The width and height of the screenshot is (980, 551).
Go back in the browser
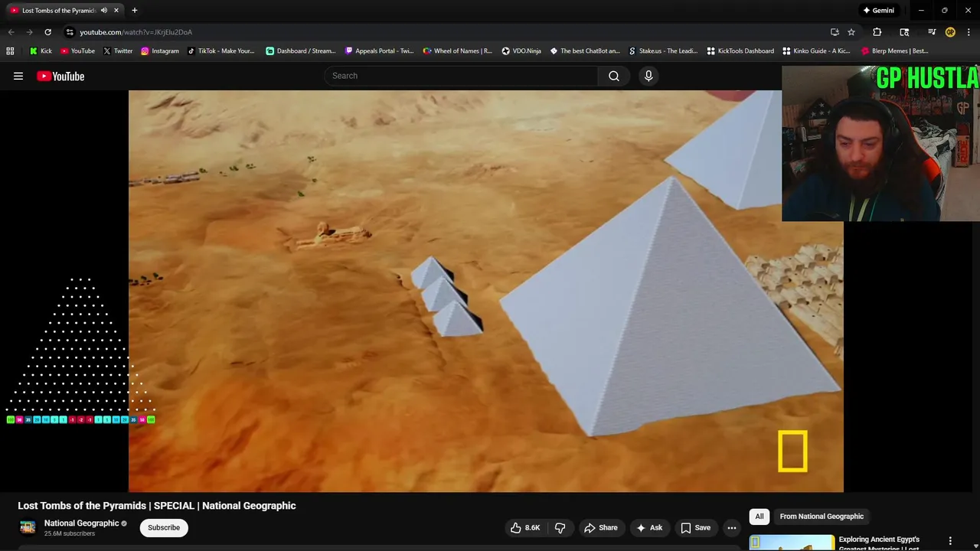(x=11, y=32)
